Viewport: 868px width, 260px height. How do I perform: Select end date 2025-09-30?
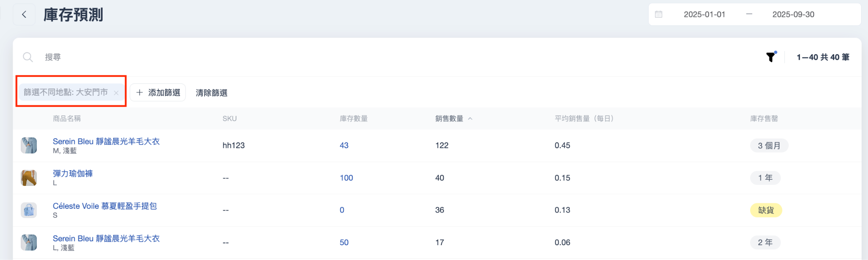(x=793, y=14)
